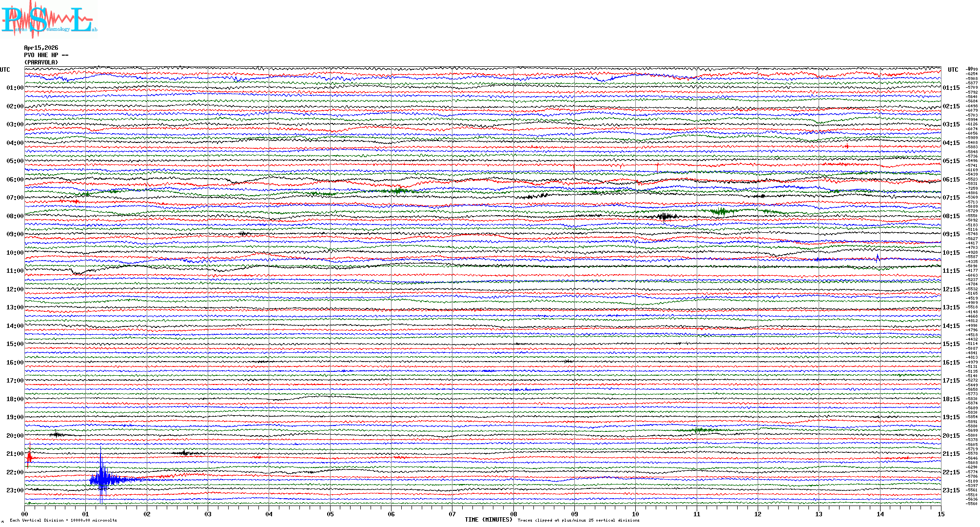Click the UTC label at top left
This screenshot has height=527, width=980.
tap(5, 70)
